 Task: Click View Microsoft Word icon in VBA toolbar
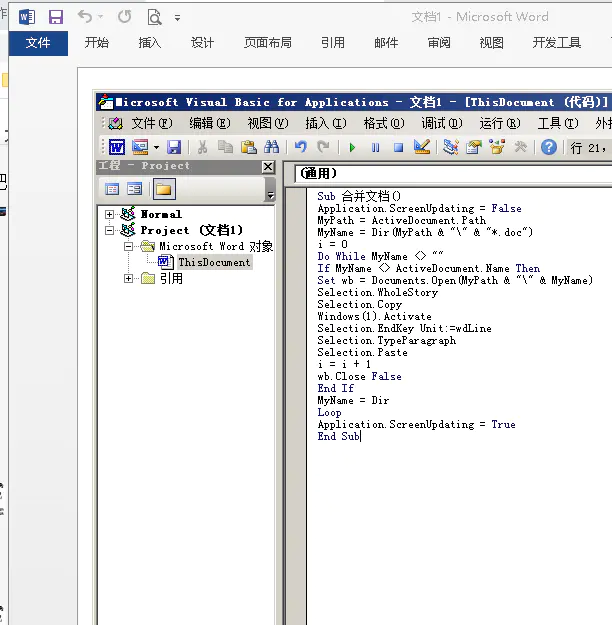pos(117,147)
